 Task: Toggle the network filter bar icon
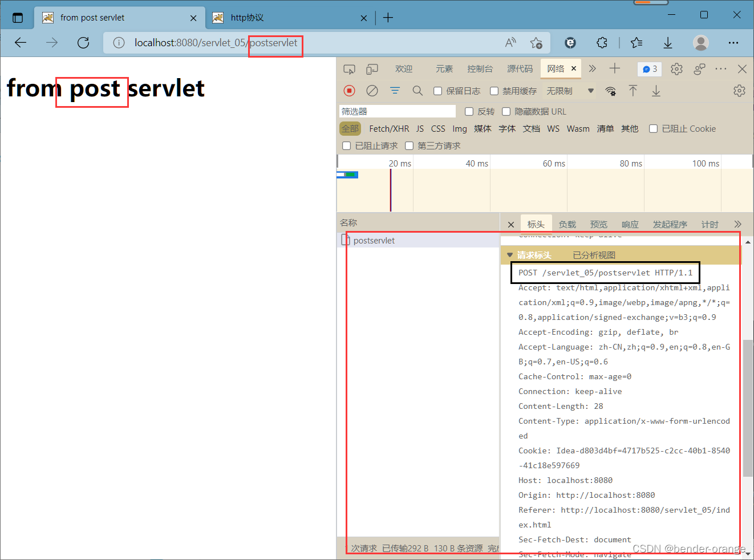click(395, 91)
